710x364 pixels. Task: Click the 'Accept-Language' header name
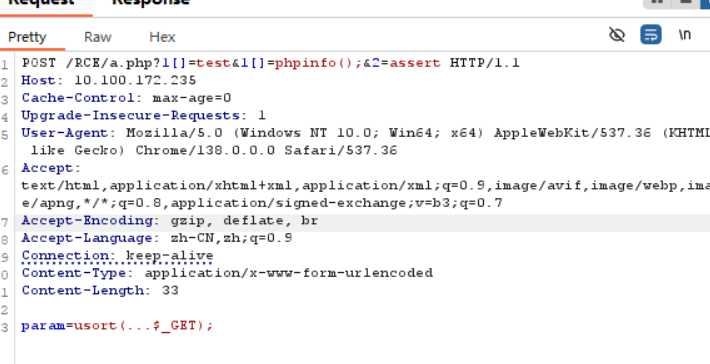pyautogui.click(x=87, y=238)
